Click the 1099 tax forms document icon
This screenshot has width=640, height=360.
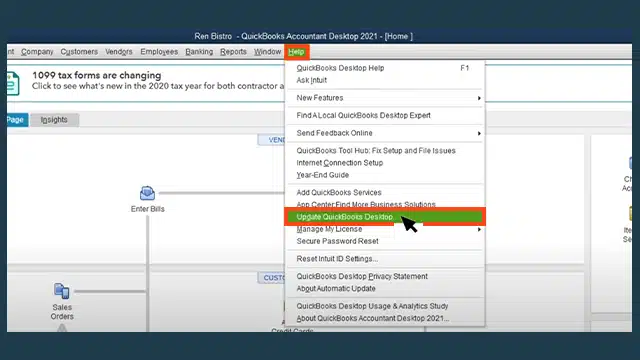(x=13, y=83)
